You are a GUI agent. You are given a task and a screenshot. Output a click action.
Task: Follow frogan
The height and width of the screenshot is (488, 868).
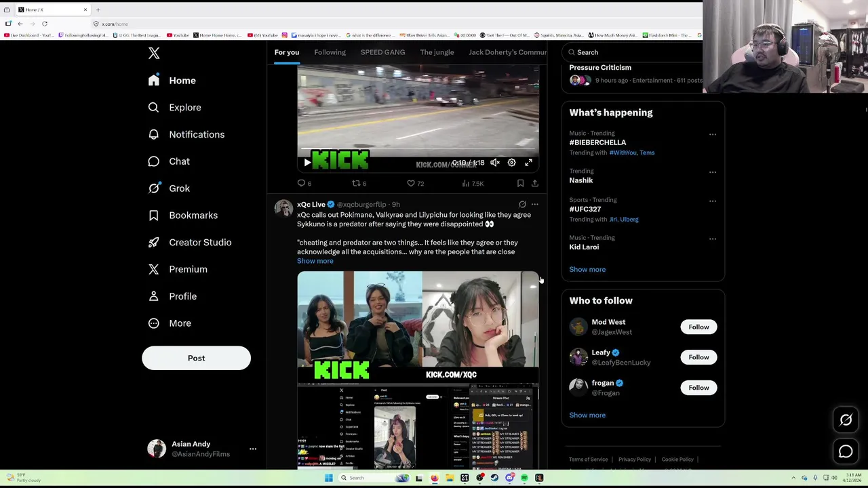pos(698,388)
